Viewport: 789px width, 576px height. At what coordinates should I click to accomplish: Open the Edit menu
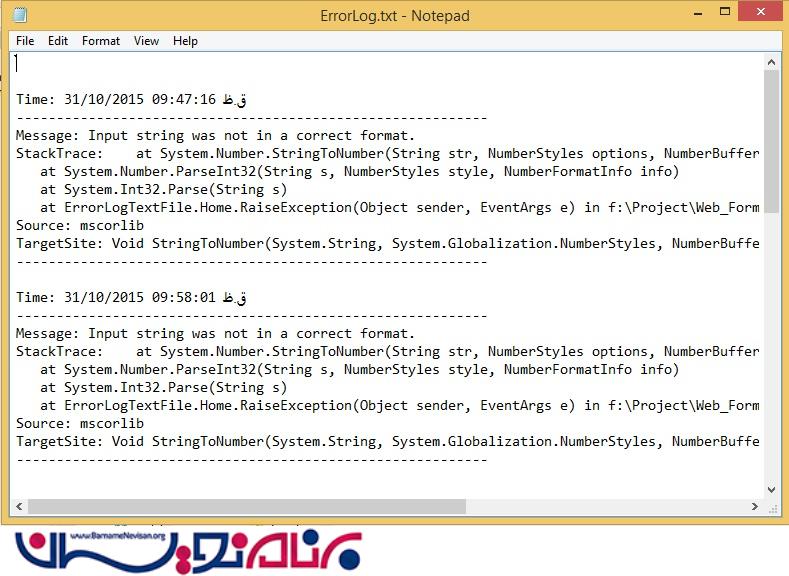pyautogui.click(x=58, y=41)
